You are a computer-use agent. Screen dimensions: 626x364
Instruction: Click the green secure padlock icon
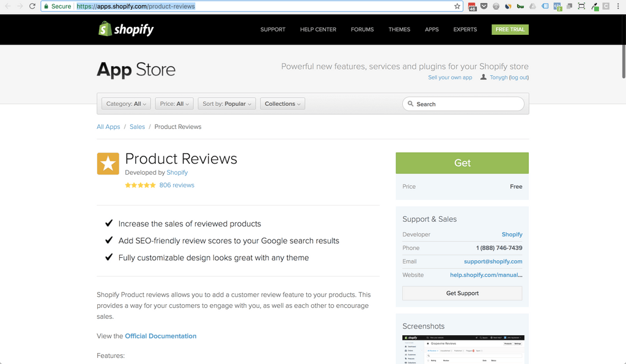pyautogui.click(x=46, y=6)
